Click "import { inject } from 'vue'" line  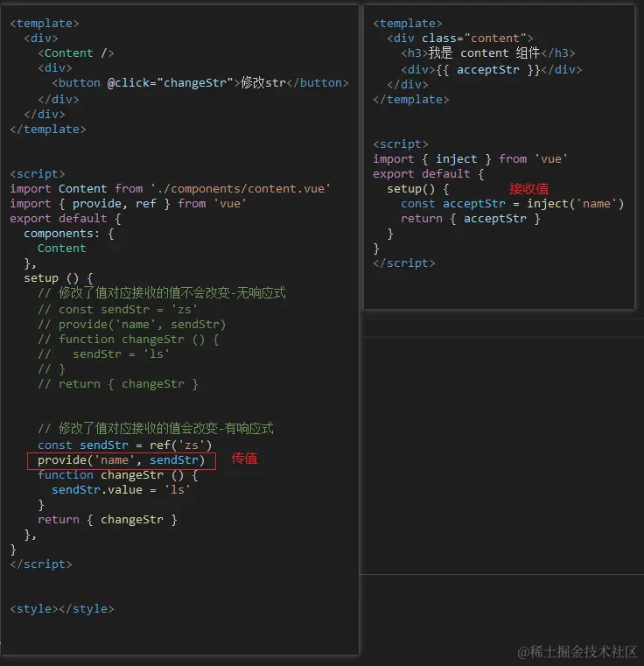coord(470,159)
